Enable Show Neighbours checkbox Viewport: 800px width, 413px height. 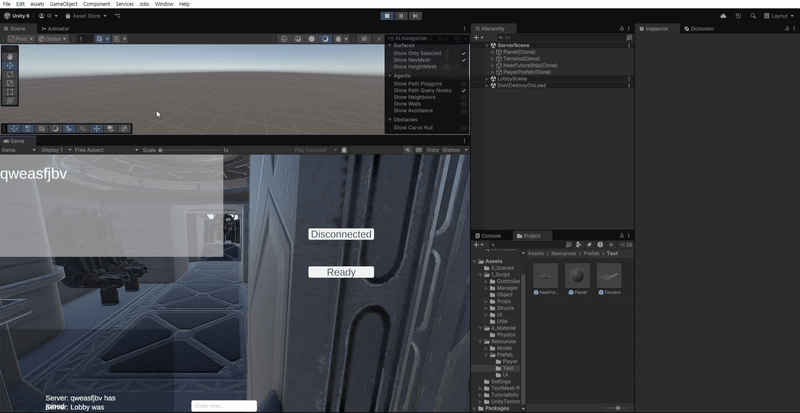464,97
